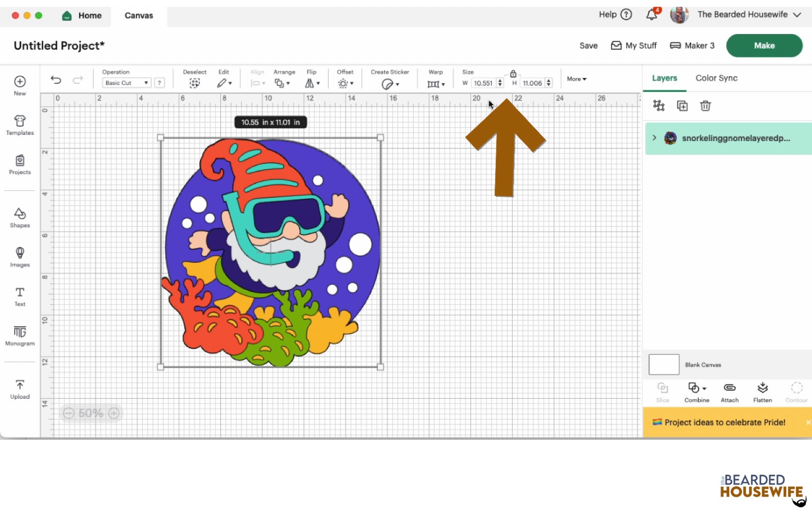Click the Flatten button
The image size is (812, 516).
point(762,392)
